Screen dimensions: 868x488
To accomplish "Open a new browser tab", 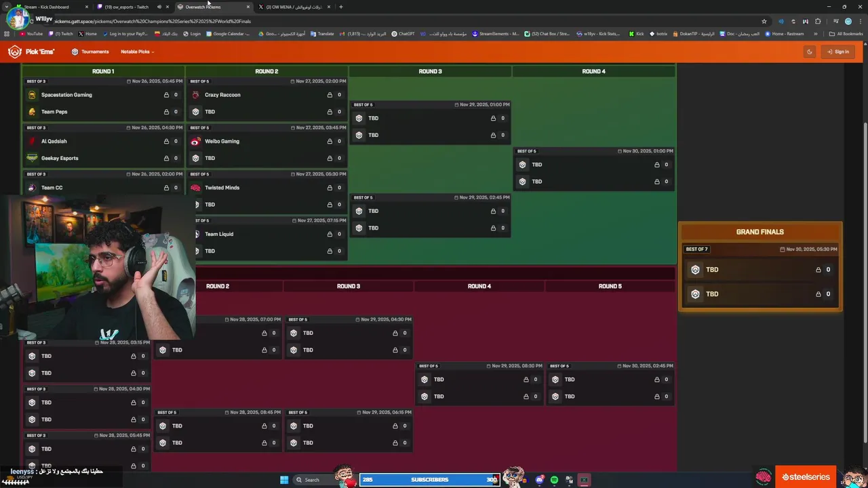I will [x=340, y=7].
